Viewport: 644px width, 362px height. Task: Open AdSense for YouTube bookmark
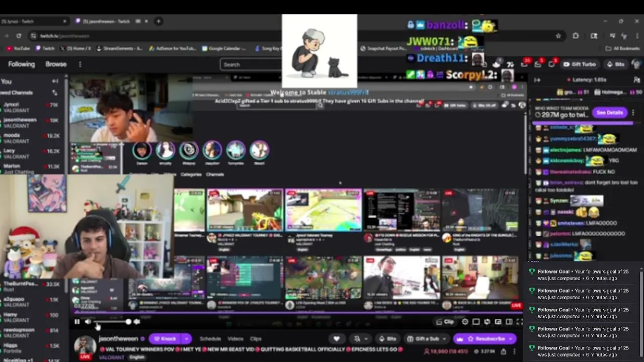172,49
